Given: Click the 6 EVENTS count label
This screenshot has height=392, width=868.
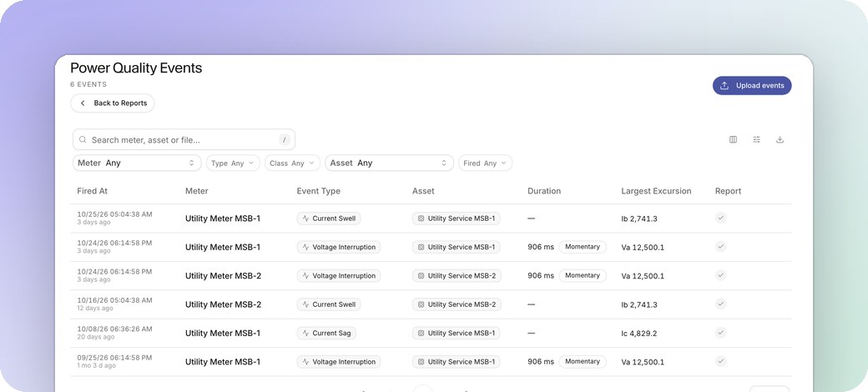Looking at the screenshot, I should pos(88,84).
